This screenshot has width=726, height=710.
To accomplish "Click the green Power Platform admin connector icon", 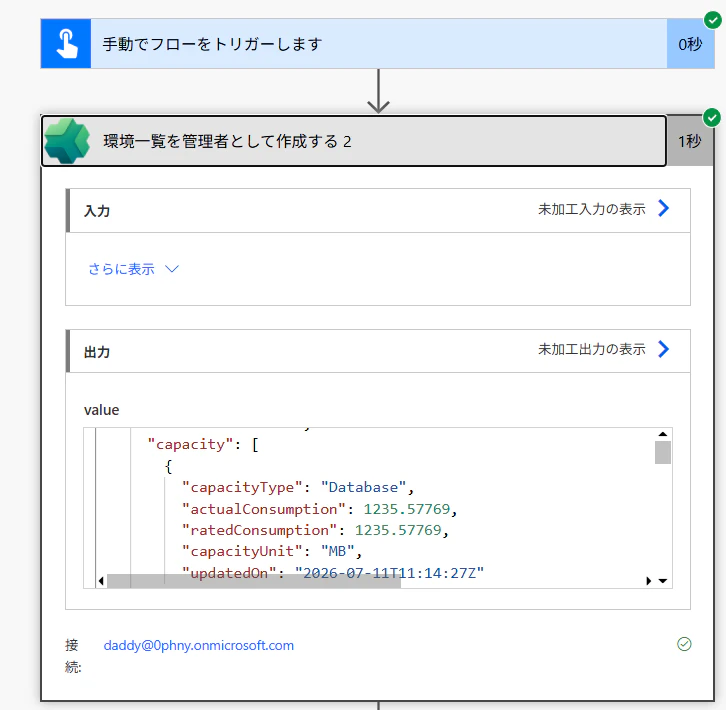I will click(x=67, y=141).
